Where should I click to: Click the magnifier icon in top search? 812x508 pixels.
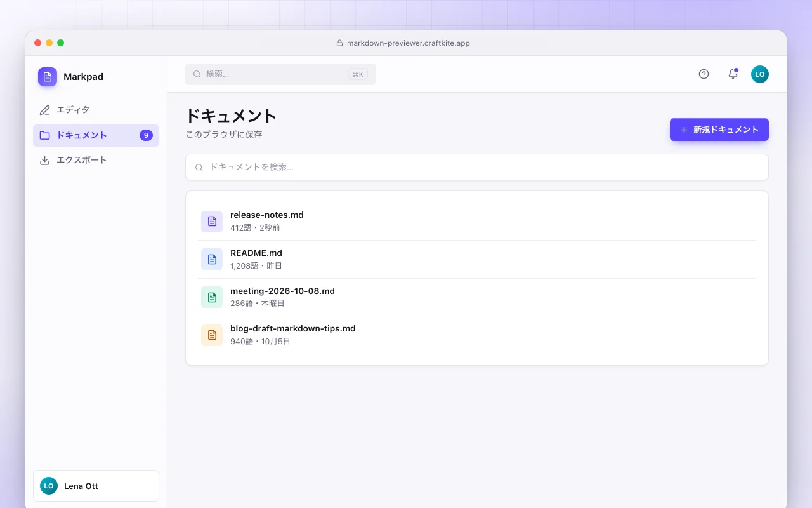197,74
